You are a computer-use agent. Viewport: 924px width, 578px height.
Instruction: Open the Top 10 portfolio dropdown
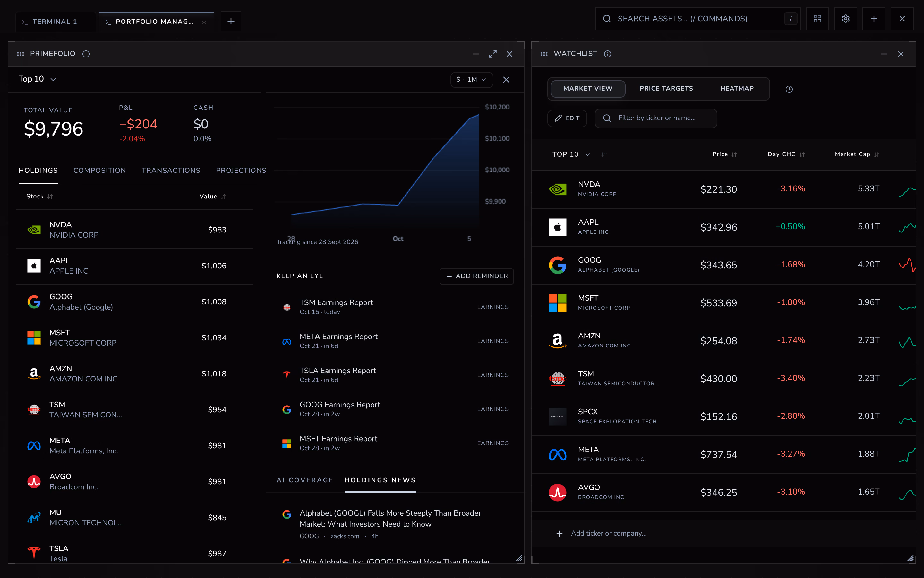tap(38, 79)
